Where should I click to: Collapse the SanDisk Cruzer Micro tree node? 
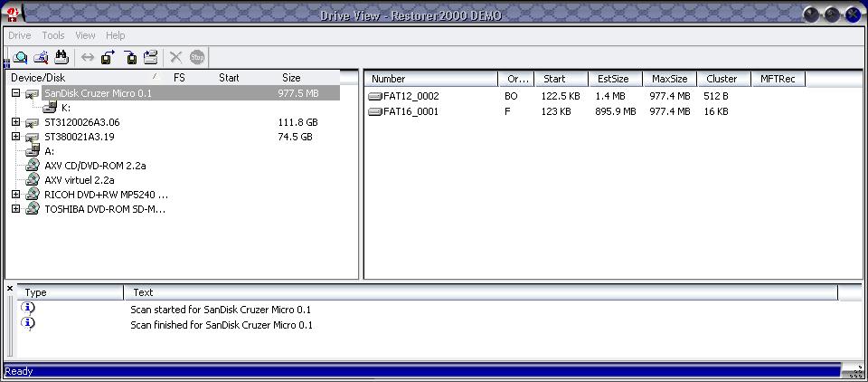pos(15,93)
